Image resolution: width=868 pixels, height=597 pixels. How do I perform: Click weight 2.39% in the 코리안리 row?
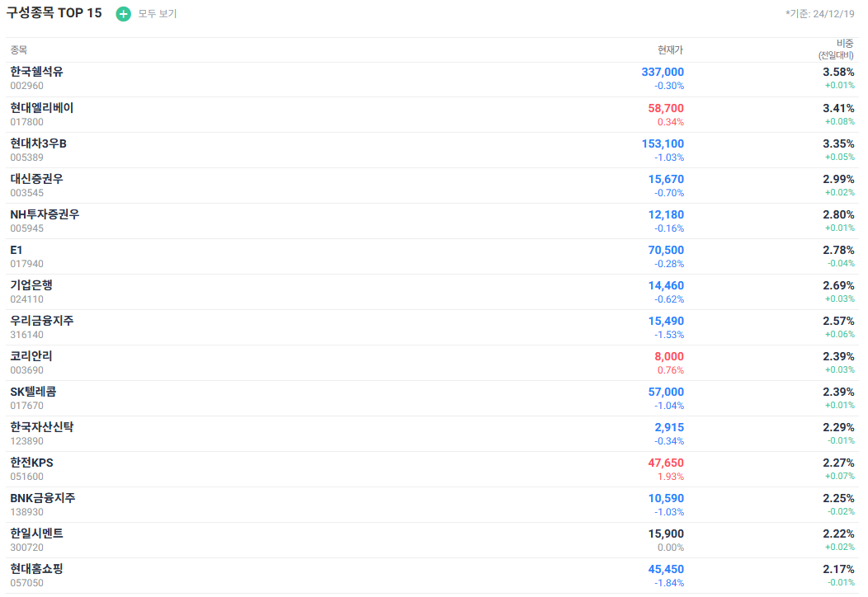tap(838, 356)
